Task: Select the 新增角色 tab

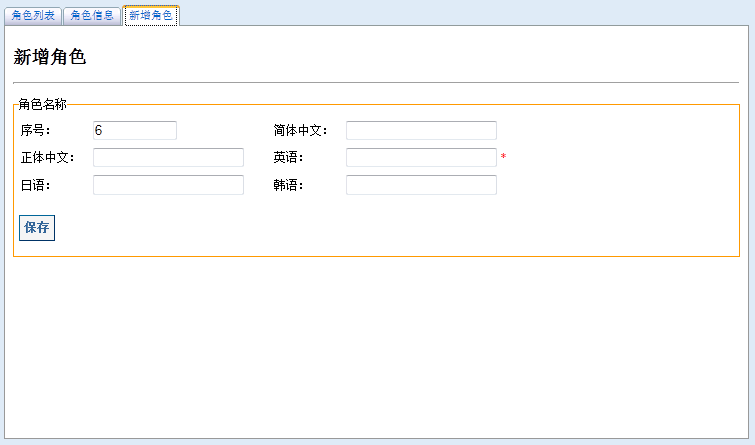Action: pyautogui.click(x=151, y=15)
